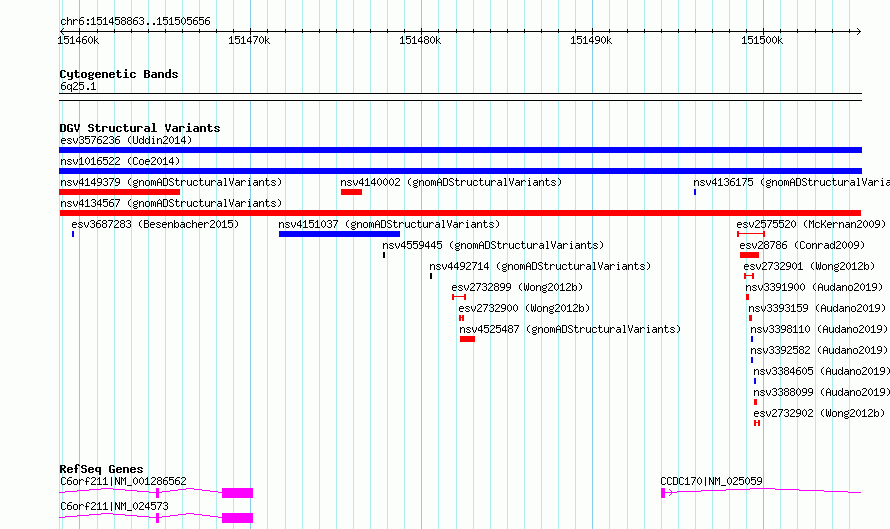Image resolution: width=890 pixels, height=529 pixels.
Task: Click the 151460k ruler tick label
Action: point(78,40)
